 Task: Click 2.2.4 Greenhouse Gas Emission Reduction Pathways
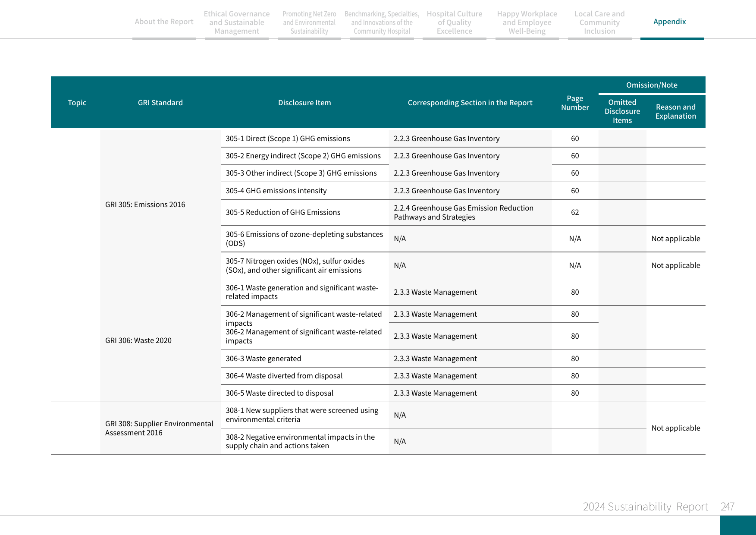point(464,212)
